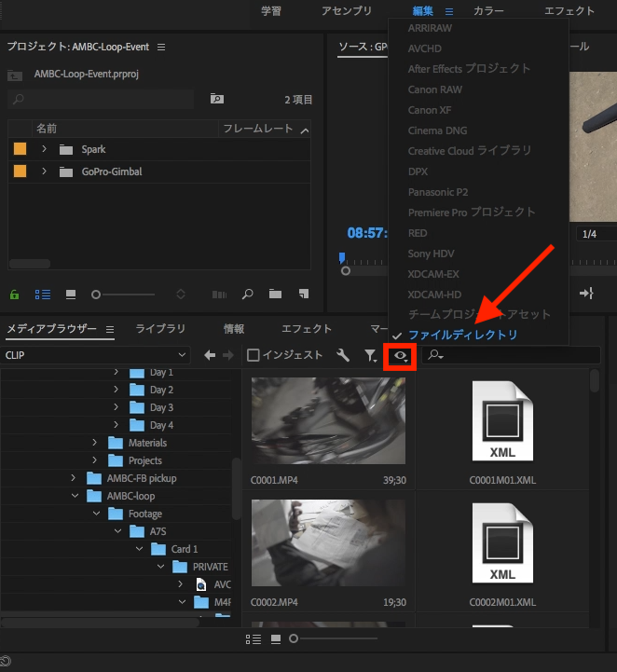Viewport: 617px width, 672px height.
Task: Click GoPro-Gimbal orange label swatch
Action: tap(20, 171)
